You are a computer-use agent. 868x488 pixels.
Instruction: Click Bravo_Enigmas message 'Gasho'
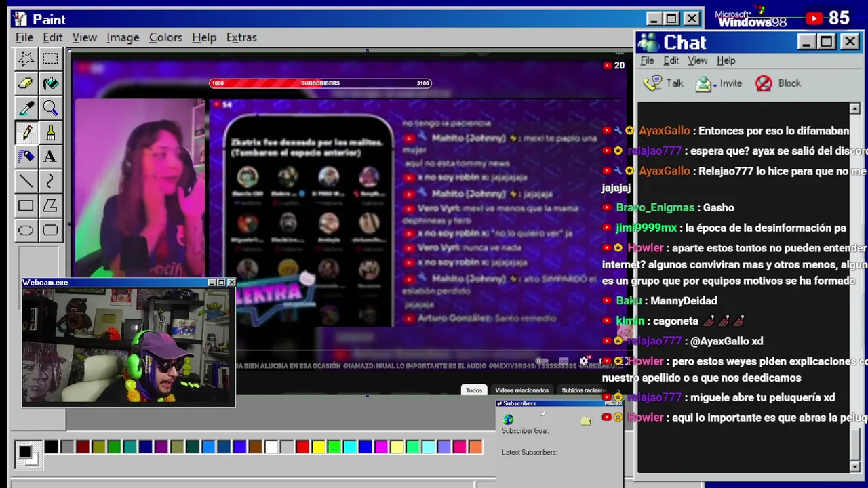(x=718, y=208)
